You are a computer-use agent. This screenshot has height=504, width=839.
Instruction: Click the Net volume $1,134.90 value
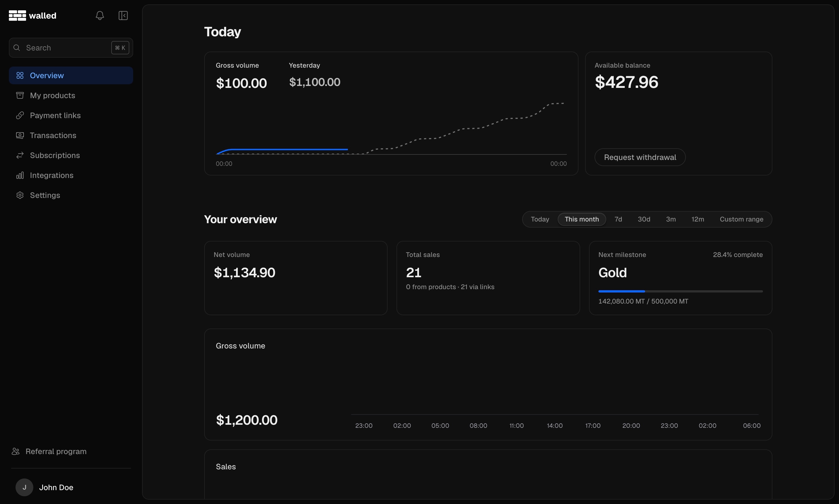pyautogui.click(x=244, y=273)
